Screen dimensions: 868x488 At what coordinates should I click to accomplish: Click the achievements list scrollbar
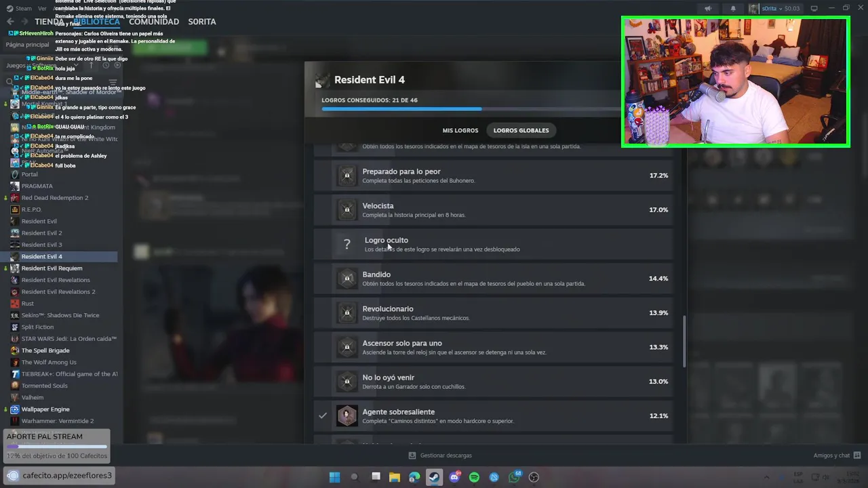(x=684, y=341)
